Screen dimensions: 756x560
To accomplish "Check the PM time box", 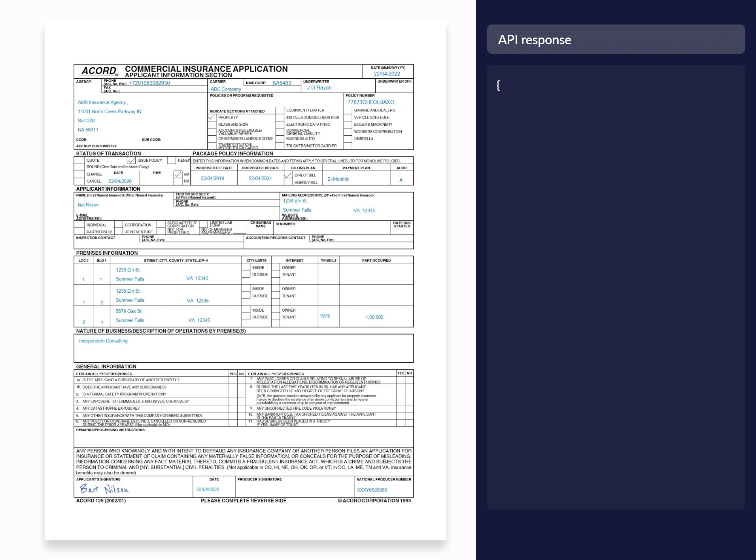I will [178, 181].
